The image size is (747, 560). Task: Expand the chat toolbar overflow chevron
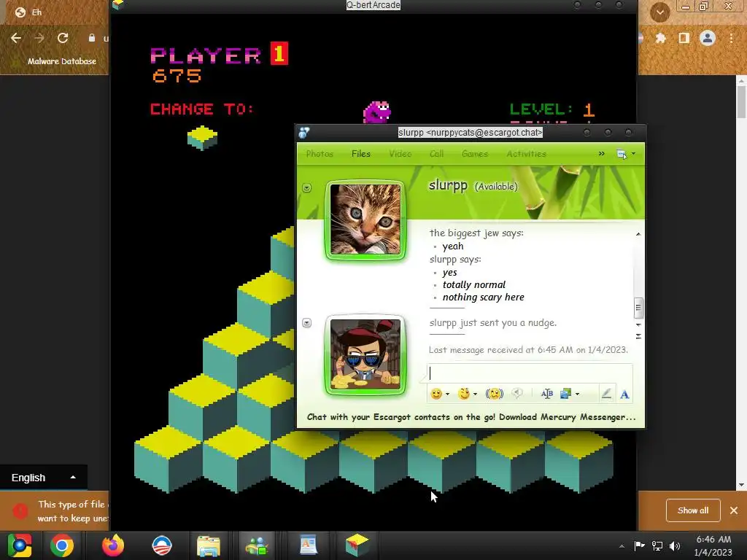click(x=601, y=153)
